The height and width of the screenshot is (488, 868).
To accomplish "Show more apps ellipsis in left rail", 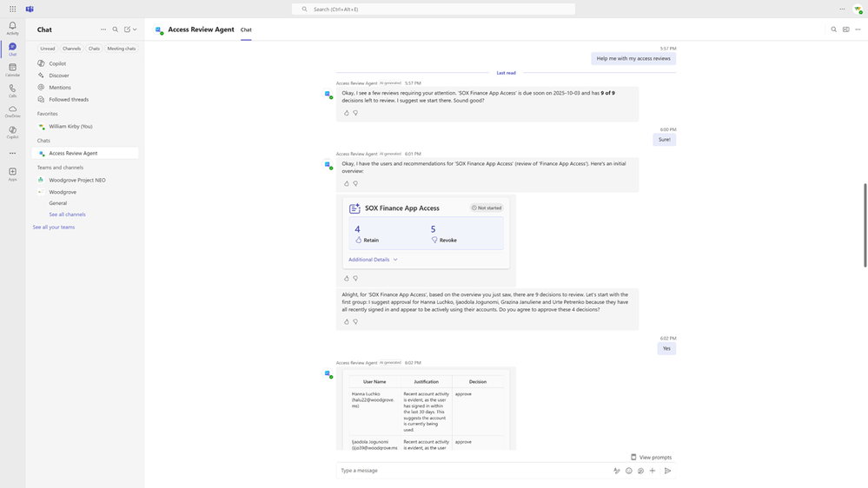I will (x=12, y=154).
